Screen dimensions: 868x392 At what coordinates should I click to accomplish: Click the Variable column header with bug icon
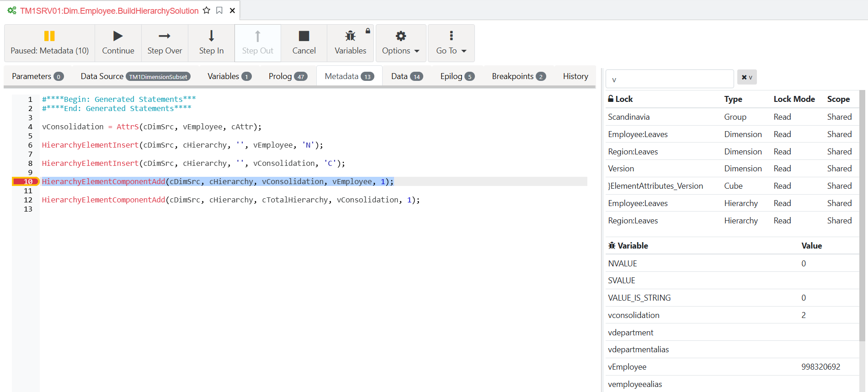tap(628, 245)
